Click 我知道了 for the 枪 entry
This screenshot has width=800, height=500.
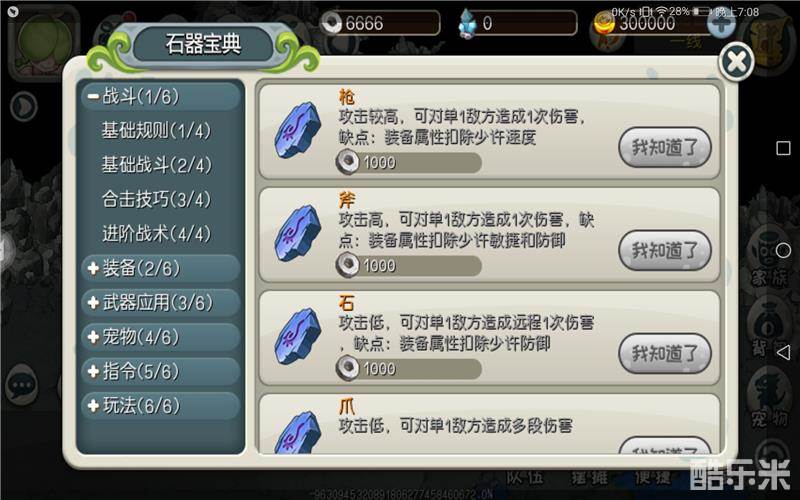tap(664, 147)
